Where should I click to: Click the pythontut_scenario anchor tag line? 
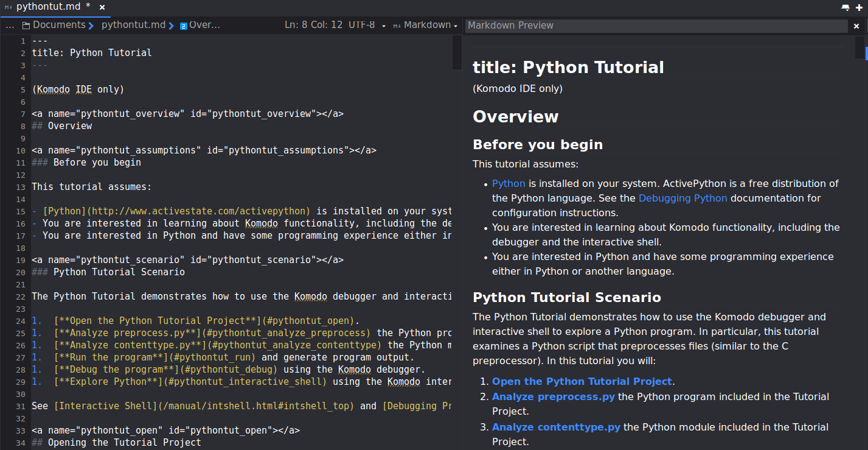pyautogui.click(x=187, y=259)
